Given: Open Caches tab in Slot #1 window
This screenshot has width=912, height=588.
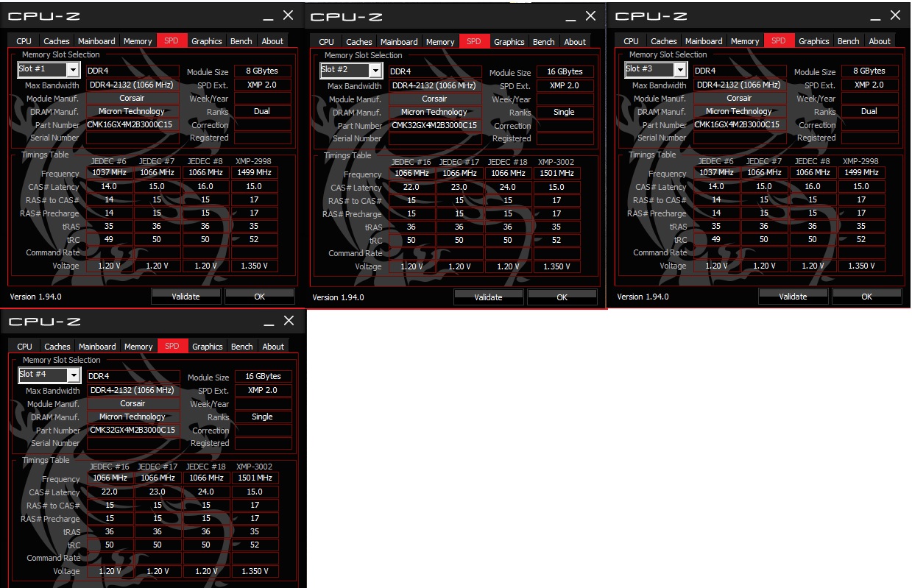Looking at the screenshot, I should click(x=57, y=41).
